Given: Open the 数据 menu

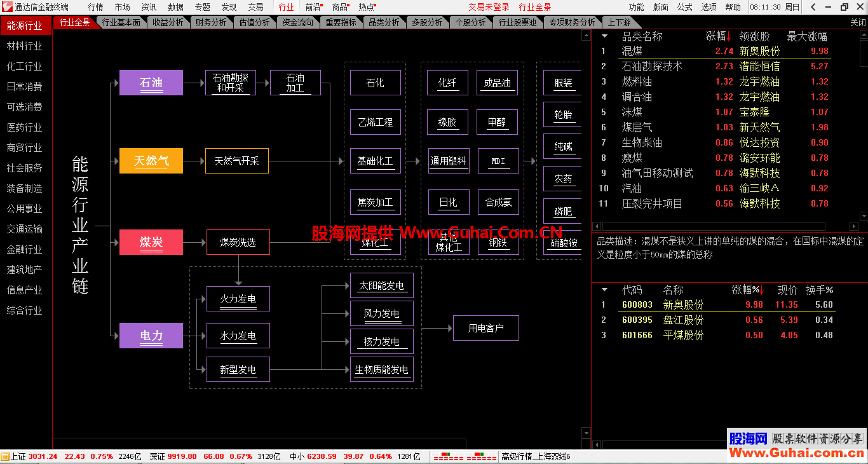Looking at the screenshot, I should 176,7.
